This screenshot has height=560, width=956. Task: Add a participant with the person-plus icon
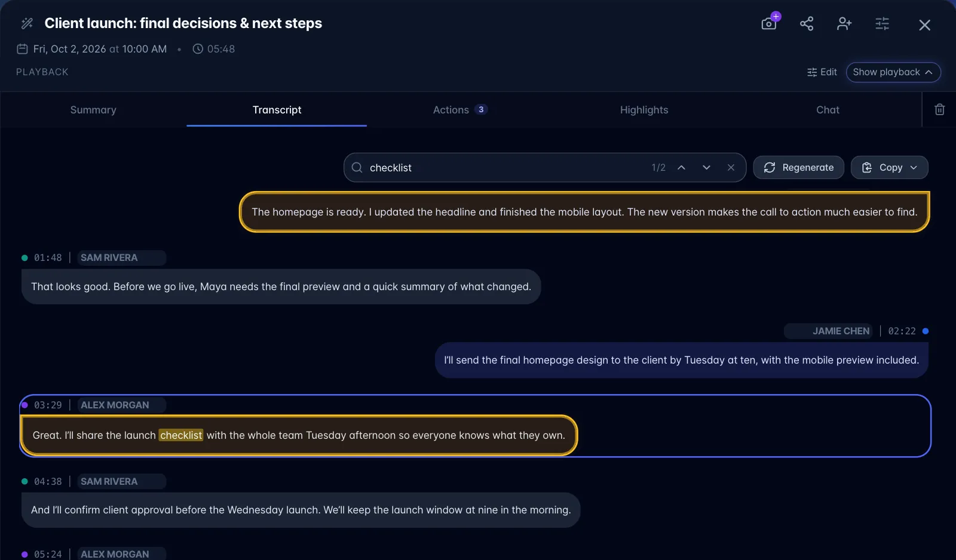tap(844, 23)
